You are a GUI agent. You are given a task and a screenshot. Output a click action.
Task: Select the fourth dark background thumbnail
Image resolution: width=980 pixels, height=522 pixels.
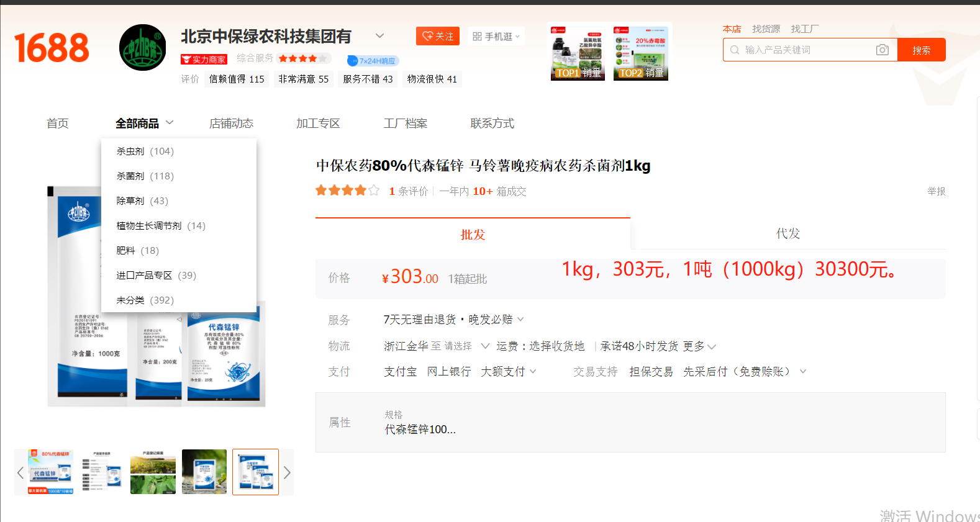[x=204, y=472]
